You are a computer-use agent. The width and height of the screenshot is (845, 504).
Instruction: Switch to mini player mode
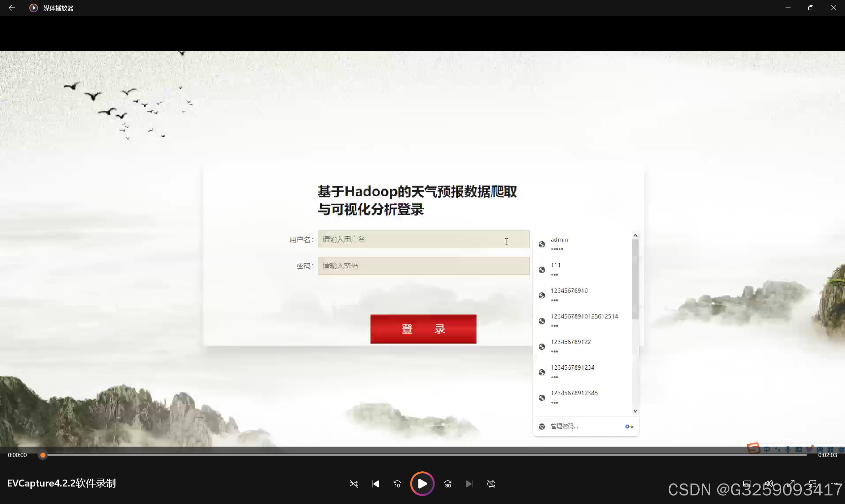click(813, 484)
